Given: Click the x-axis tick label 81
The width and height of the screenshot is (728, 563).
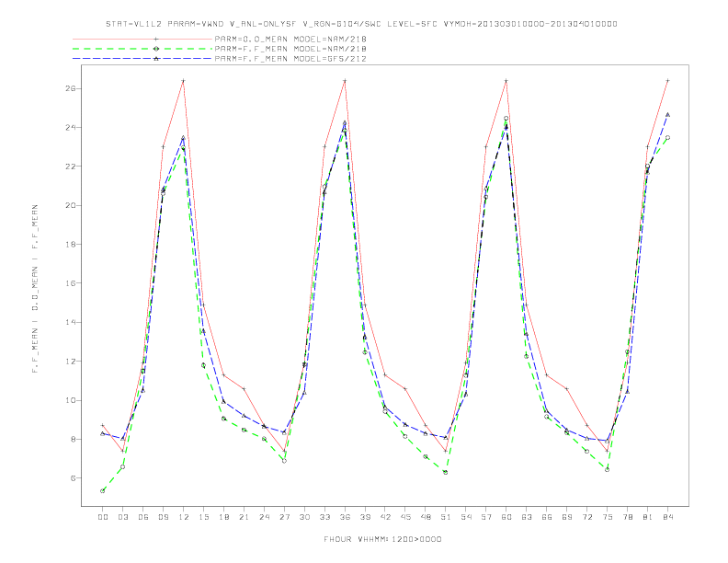Looking at the screenshot, I should point(647,517).
